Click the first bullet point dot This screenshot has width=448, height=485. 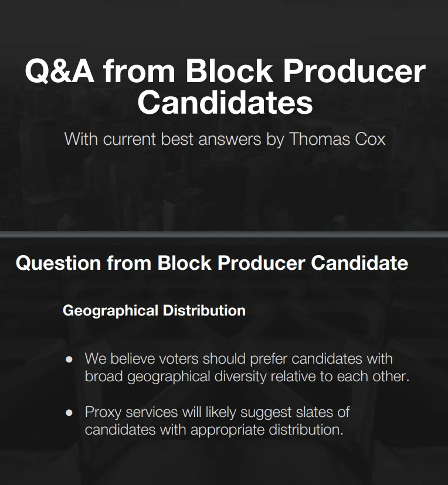point(69,359)
